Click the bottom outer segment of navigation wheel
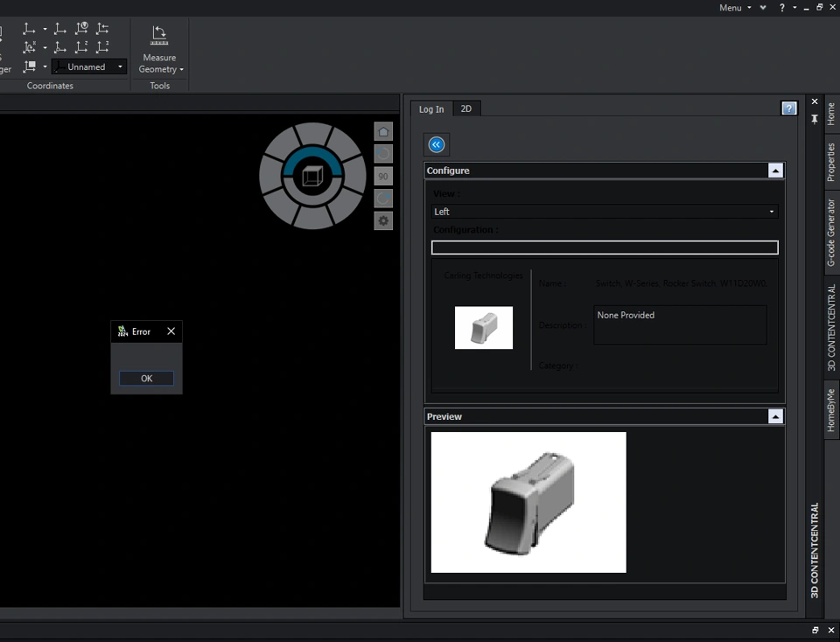This screenshot has width=840, height=642. point(312,219)
